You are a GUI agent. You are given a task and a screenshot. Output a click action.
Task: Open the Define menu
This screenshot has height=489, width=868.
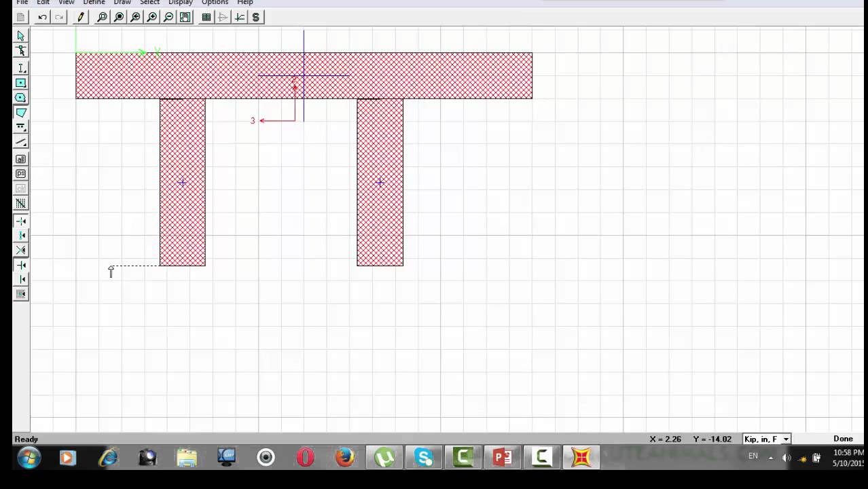point(94,3)
